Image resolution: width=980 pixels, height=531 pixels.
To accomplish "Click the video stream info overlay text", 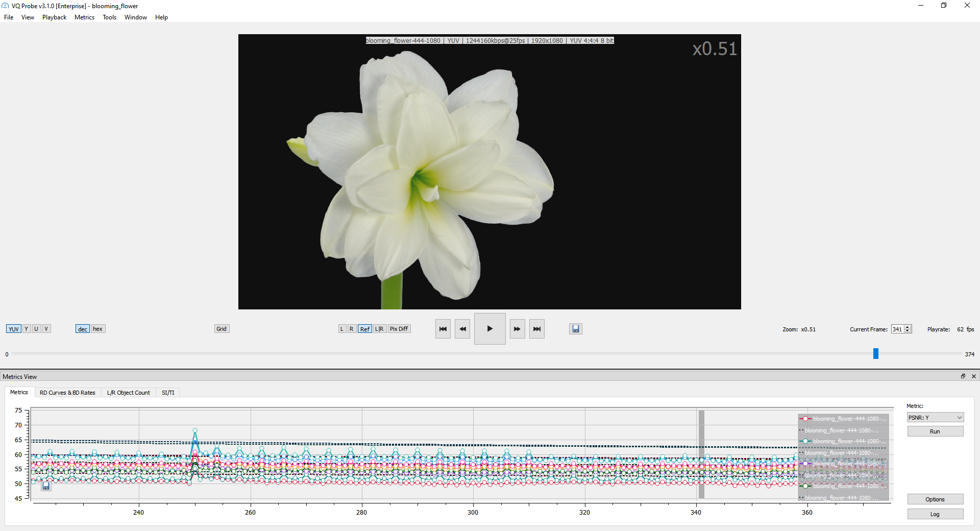I will click(489, 41).
